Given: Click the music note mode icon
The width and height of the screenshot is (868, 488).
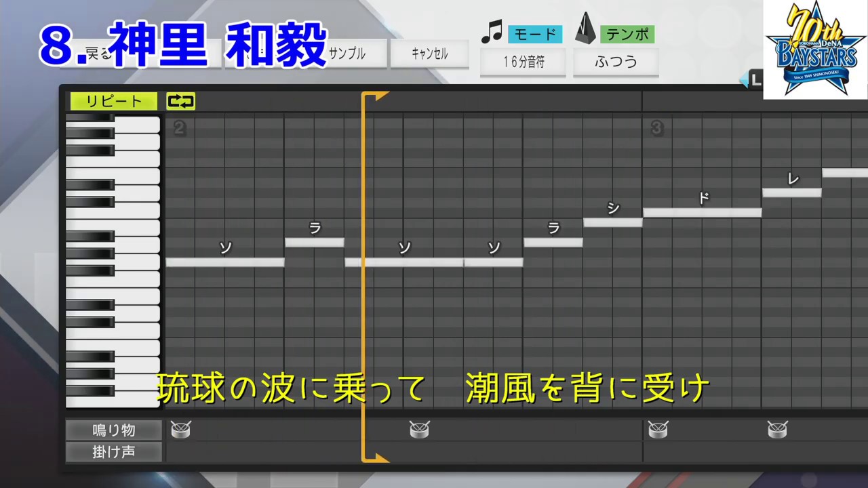Looking at the screenshot, I should coord(492,31).
